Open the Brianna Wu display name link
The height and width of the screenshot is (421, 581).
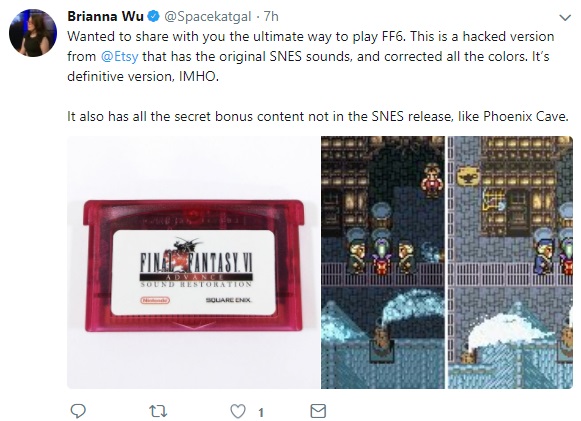pos(105,16)
